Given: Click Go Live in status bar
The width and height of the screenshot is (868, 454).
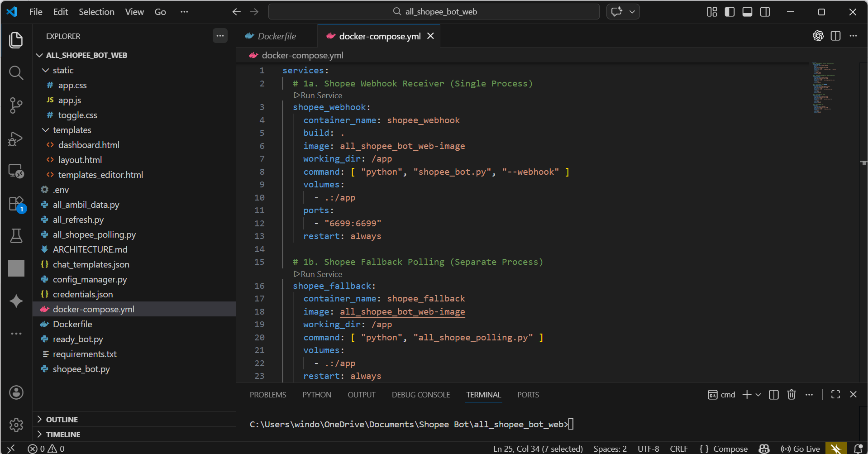Looking at the screenshot, I should click(x=801, y=449).
